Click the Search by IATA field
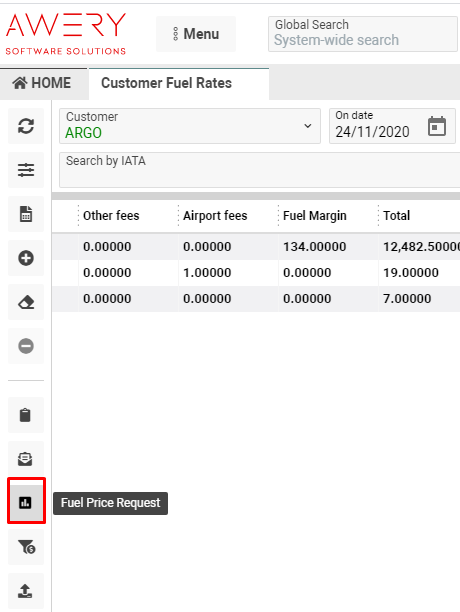 coord(259,170)
